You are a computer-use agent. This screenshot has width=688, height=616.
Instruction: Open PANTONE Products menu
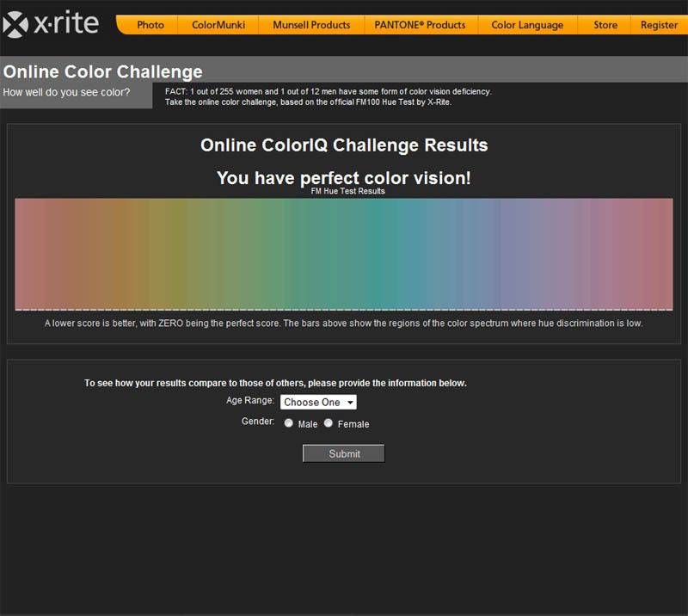tap(420, 25)
